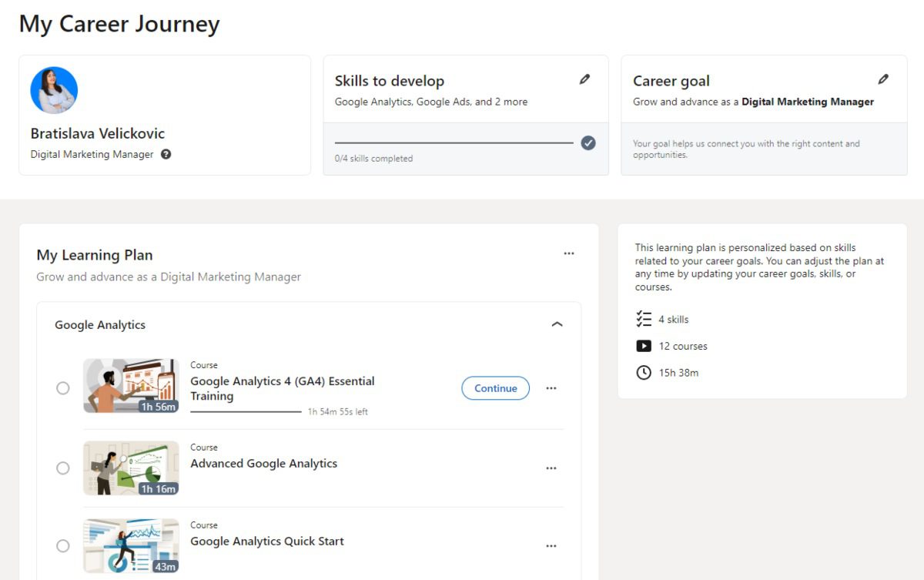924x580 pixels.
Task: Click the 15h 38m clock icon
Action: (644, 373)
